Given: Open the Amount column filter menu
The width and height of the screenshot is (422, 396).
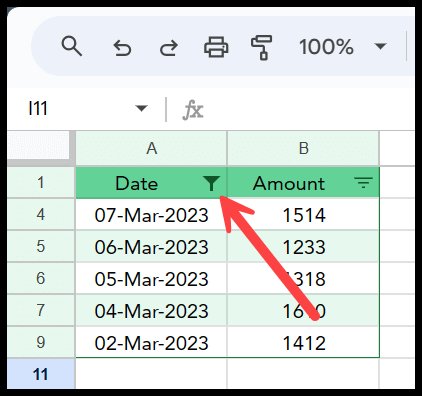Looking at the screenshot, I should click(x=363, y=183).
